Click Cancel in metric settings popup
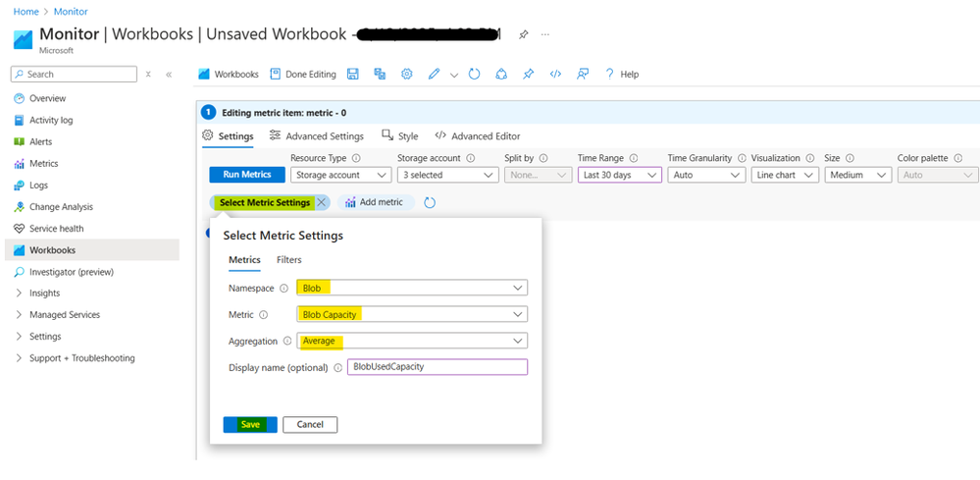Screen dimensions: 980x480 310,425
